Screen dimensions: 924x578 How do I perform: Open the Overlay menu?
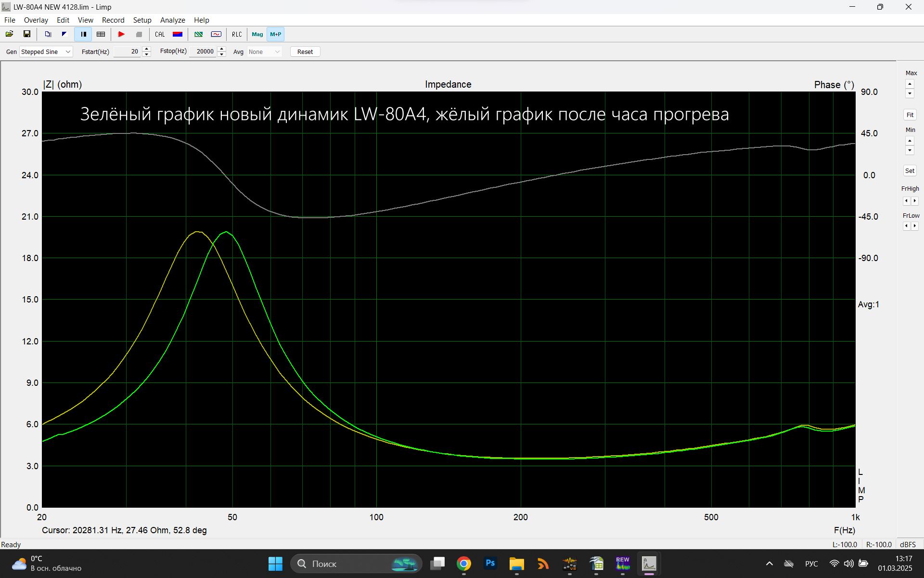click(x=36, y=20)
